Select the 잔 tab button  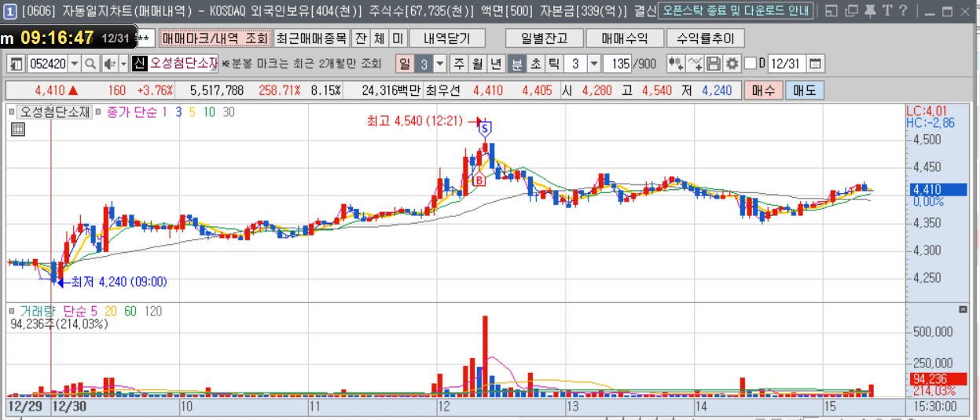(360, 38)
